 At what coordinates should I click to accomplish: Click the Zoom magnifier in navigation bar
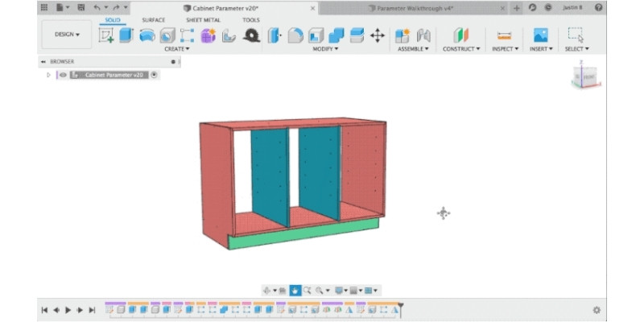point(307,291)
